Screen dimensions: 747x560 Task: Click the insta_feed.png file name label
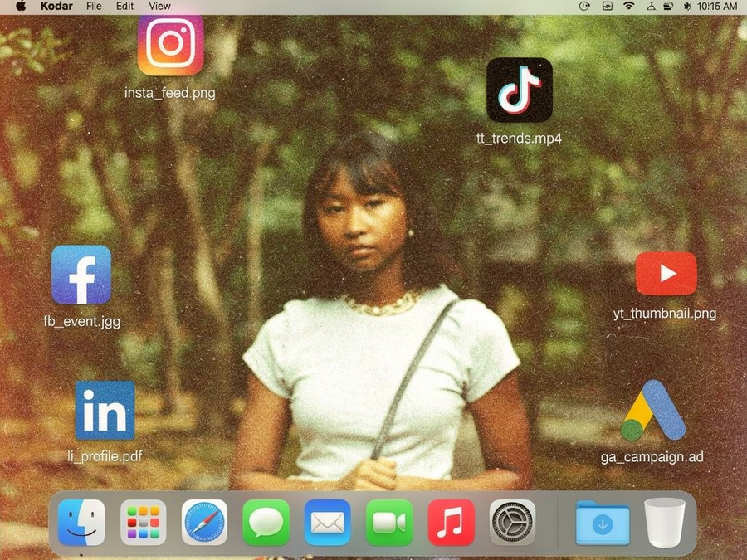(170, 93)
